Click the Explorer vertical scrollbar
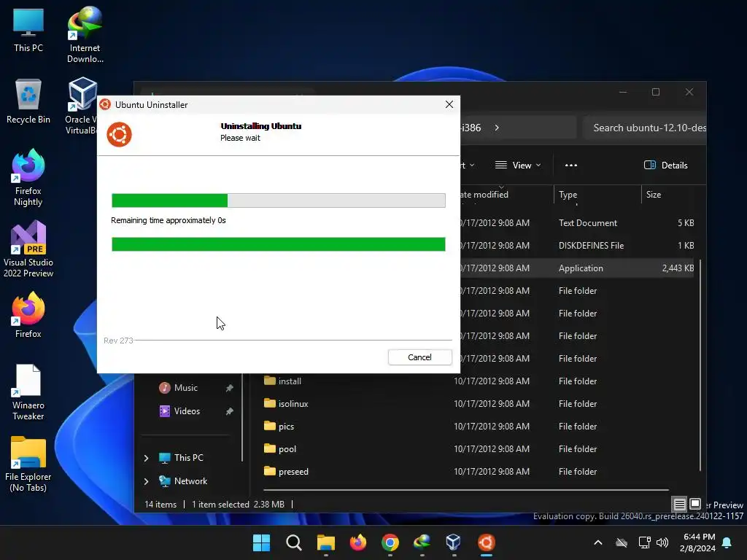Viewport: 747px width, 560px height. (x=700, y=366)
